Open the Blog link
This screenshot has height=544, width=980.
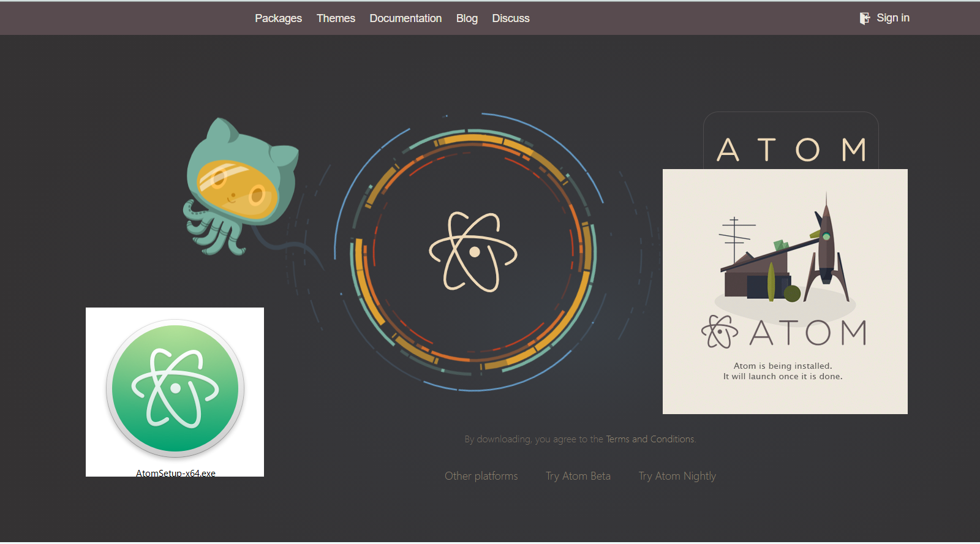(467, 18)
